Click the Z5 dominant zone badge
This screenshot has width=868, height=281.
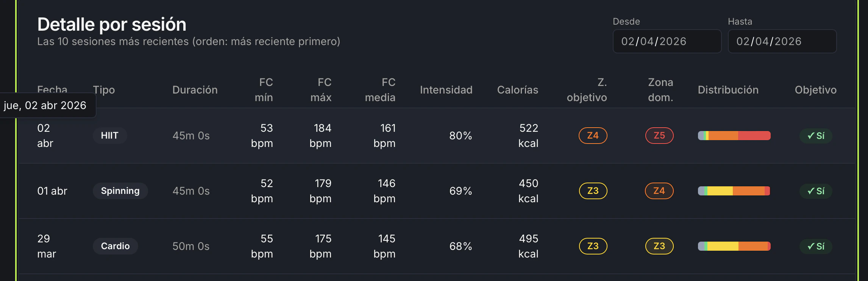[x=659, y=136]
